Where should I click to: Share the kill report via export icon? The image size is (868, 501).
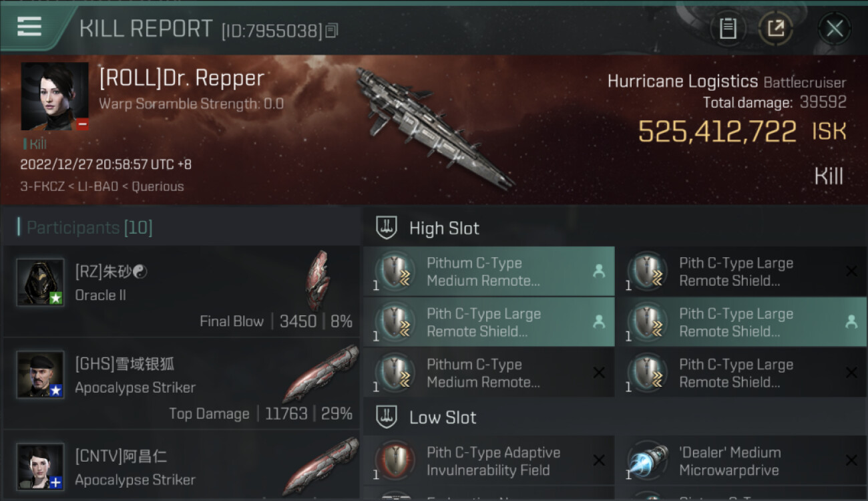(x=776, y=28)
